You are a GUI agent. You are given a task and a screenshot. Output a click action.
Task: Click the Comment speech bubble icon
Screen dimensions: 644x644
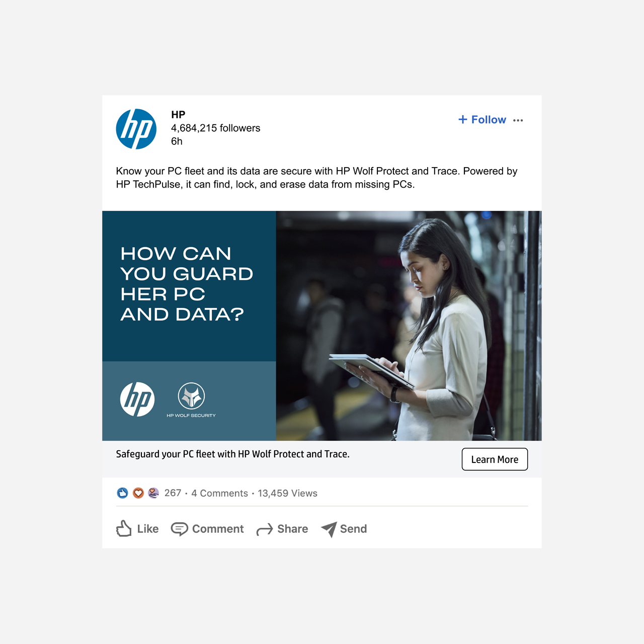click(x=179, y=529)
